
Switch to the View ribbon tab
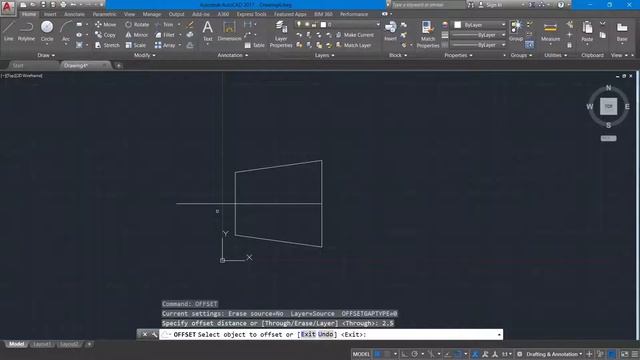(129, 14)
